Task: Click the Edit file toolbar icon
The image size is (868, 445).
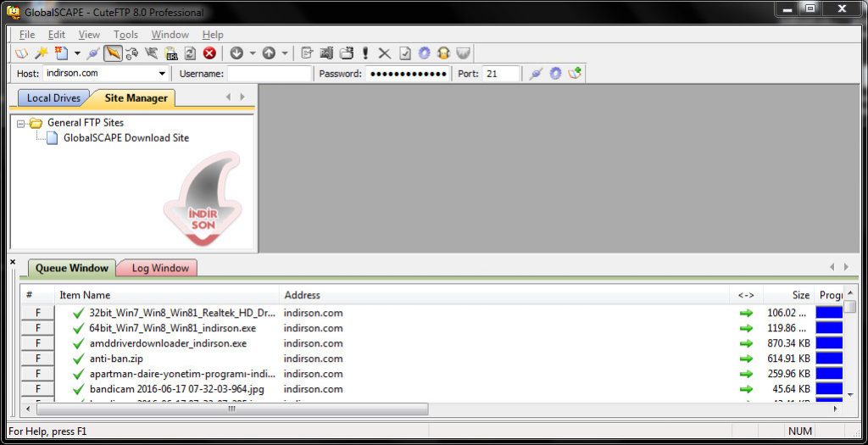Action: (x=307, y=53)
